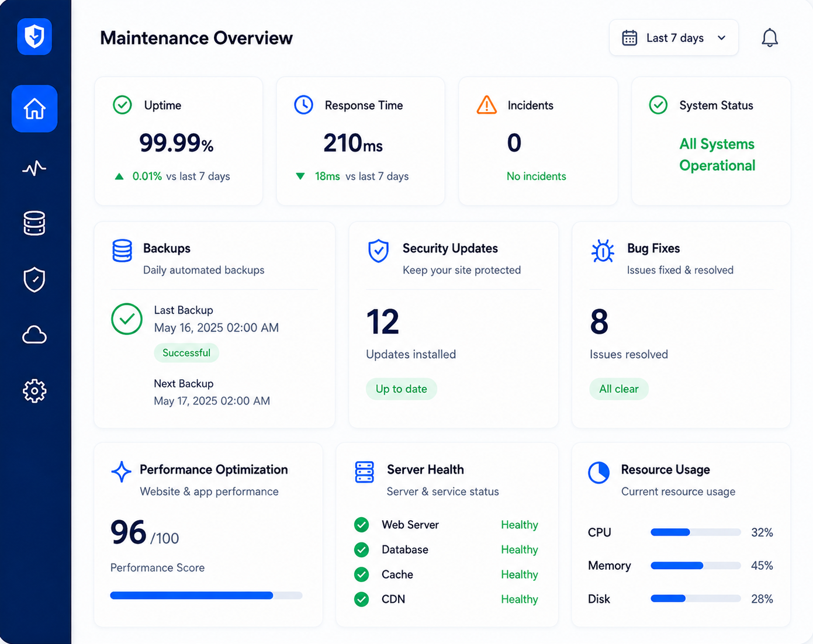Click the 99.99% uptime value
This screenshot has width=813, height=644.
click(176, 143)
